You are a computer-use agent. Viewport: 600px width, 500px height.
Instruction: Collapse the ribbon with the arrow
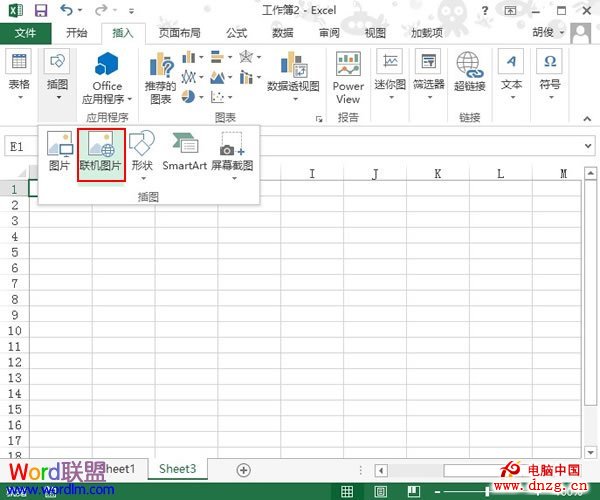coord(587,119)
